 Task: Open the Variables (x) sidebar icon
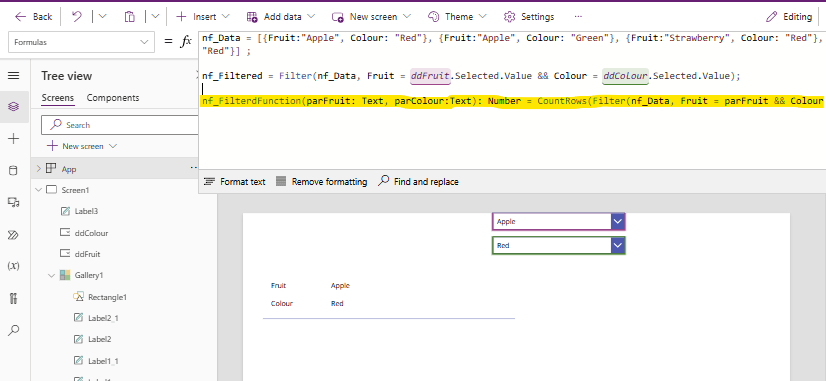[x=14, y=267]
